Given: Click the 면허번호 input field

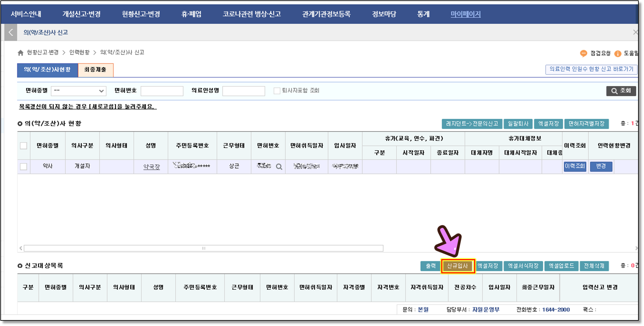Looking at the screenshot, I should [x=162, y=91].
